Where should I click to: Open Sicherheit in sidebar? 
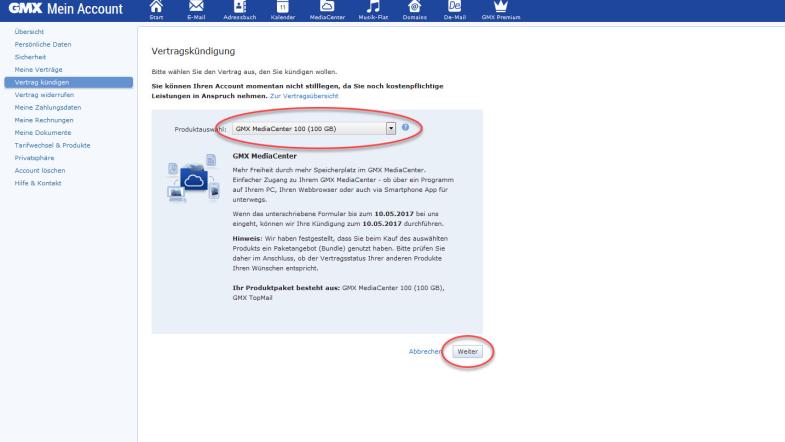click(30, 57)
